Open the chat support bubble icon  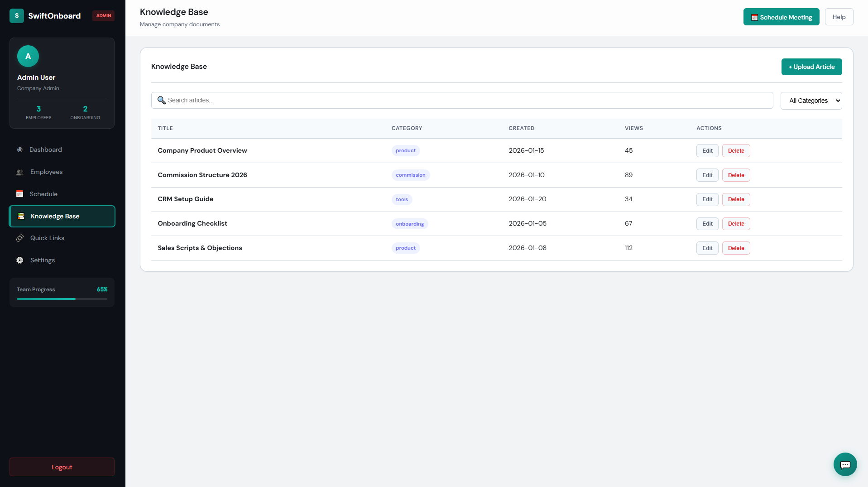pos(845,464)
